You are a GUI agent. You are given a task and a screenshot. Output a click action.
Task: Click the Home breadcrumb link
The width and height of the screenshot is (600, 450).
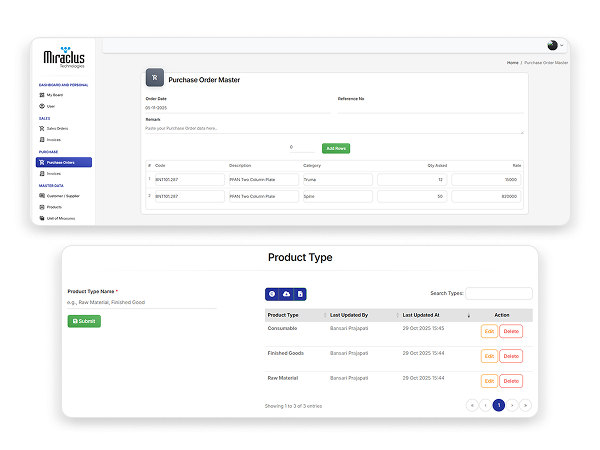point(512,62)
